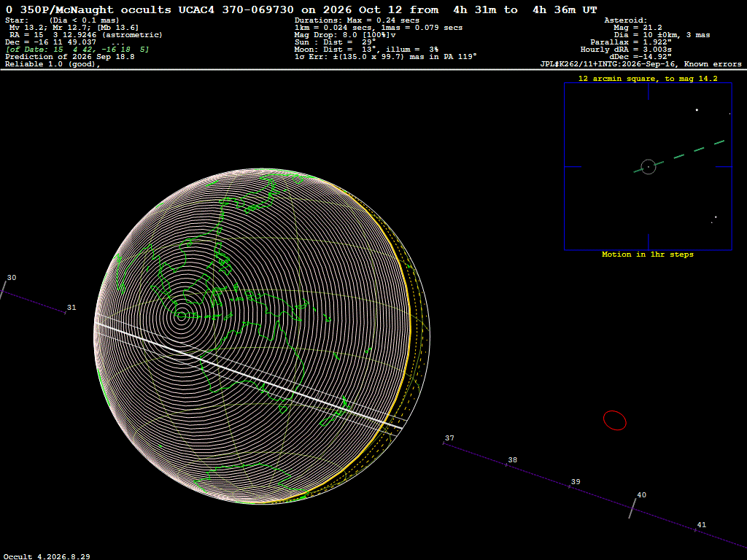The width and height of the screenshot is (747, 560).
Task: Click the 40 minute tick marker
Action: coord(632,506)
